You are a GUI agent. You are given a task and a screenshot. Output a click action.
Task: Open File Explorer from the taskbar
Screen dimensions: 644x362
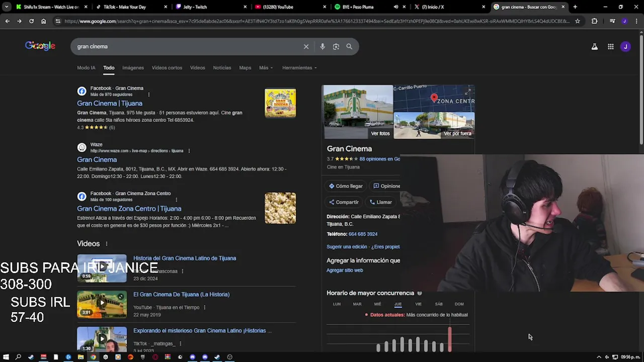point(80,357)
